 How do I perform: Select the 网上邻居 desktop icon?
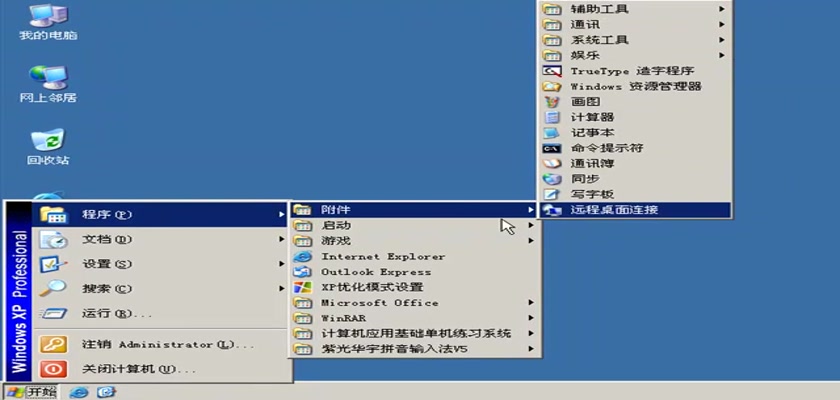click(x=48, y=85)
